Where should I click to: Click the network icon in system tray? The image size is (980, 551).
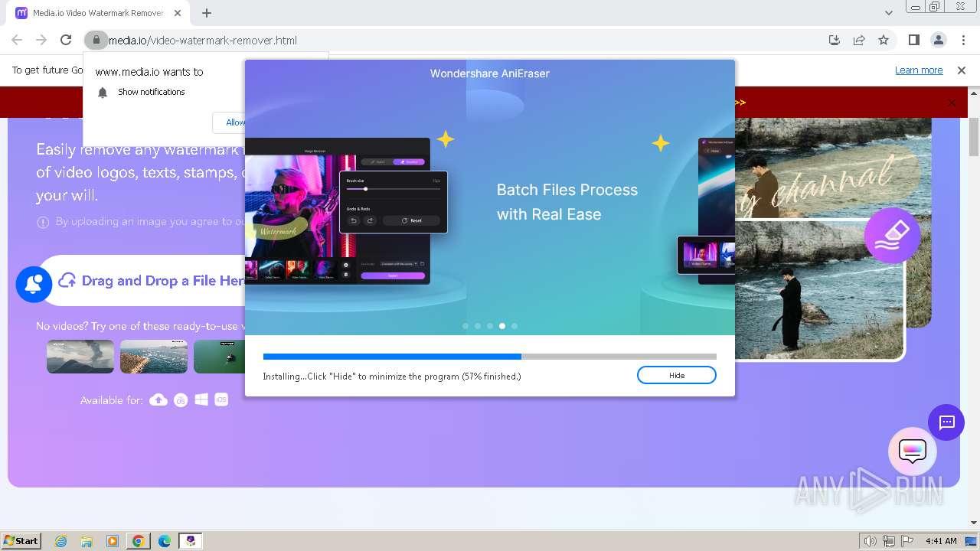(889, 541)
